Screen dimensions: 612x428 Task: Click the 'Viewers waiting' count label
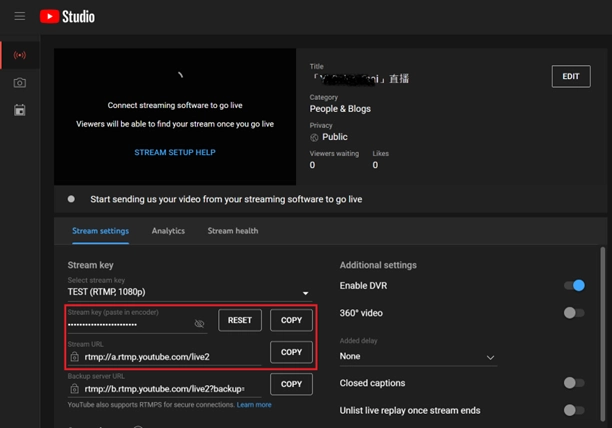point(334,154)
